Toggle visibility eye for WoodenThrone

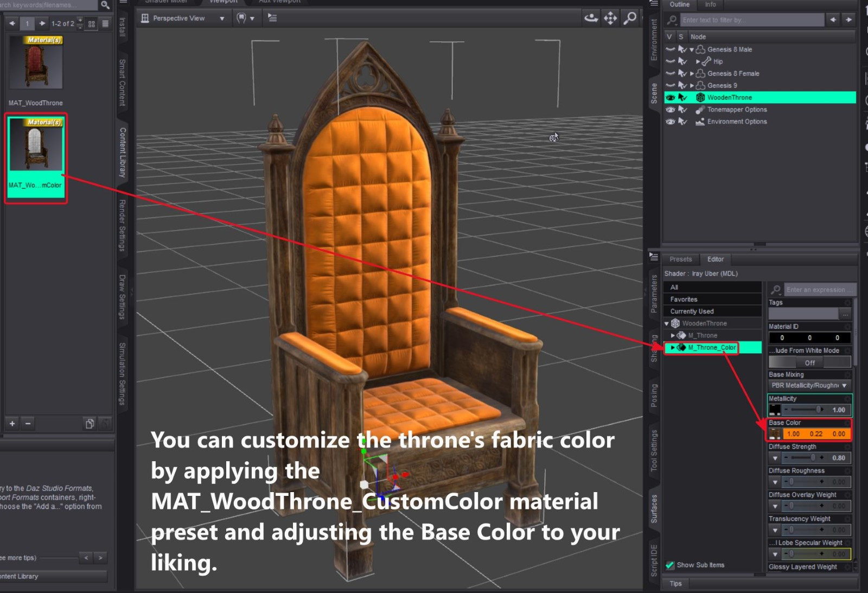[671, 98]
